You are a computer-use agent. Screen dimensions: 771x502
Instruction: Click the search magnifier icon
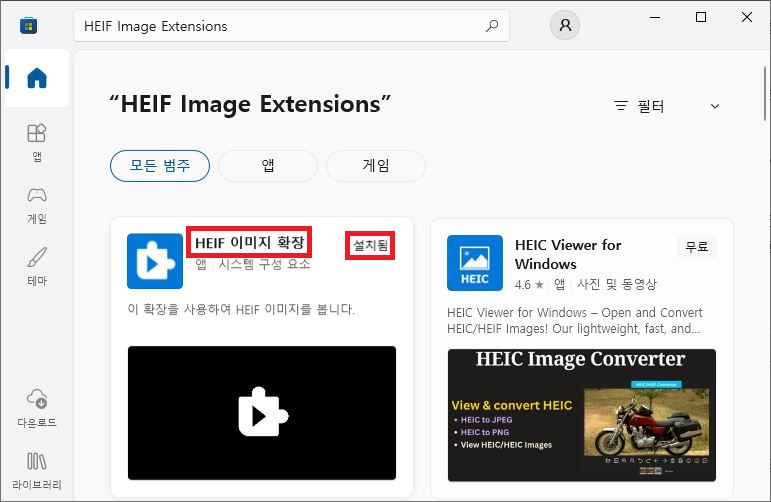pyautogui.click(x=492, y=26)
